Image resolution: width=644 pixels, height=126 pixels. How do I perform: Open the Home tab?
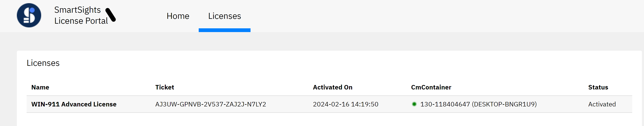[178, 16]
